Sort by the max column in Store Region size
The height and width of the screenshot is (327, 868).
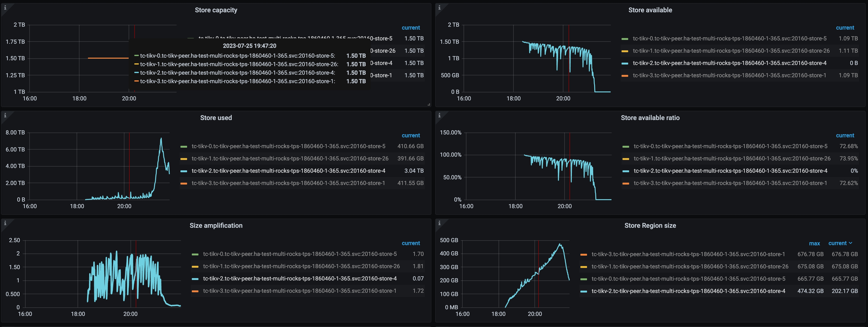pos(814,243)
